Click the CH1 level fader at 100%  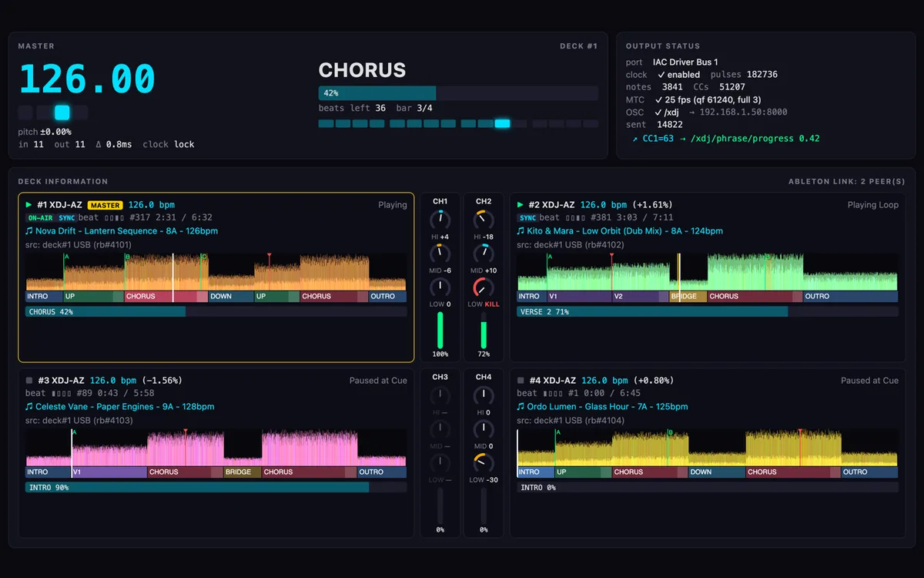440,329
